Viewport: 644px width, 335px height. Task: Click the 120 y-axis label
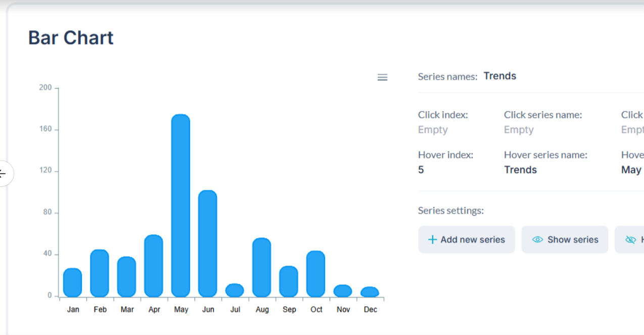pos(45,171)
